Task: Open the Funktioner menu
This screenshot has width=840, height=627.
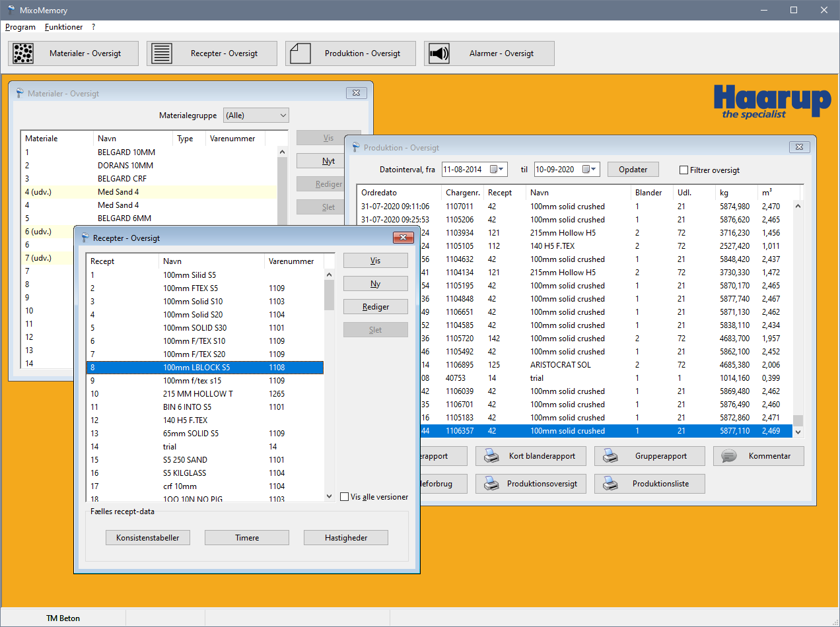Action: pyautogui.click(x=64, y=27)
